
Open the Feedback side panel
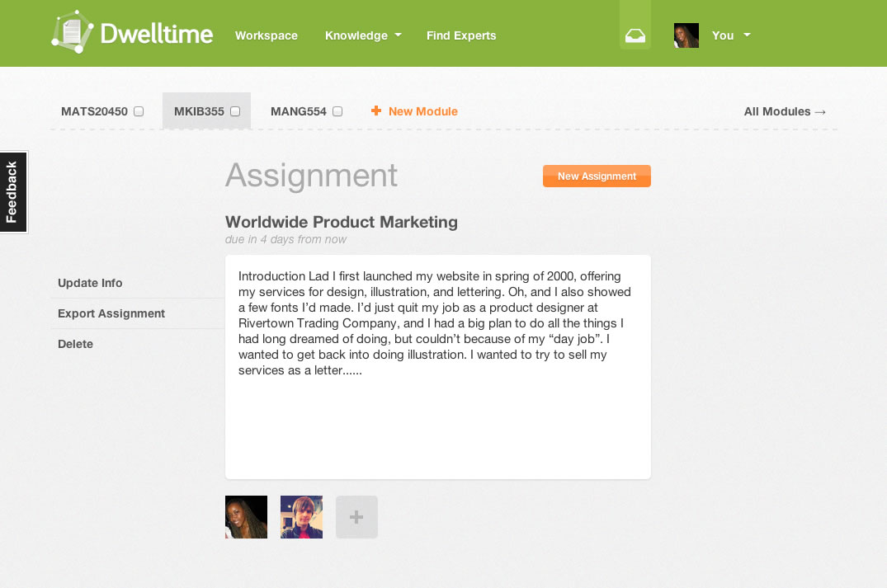[x=13, y=192]
